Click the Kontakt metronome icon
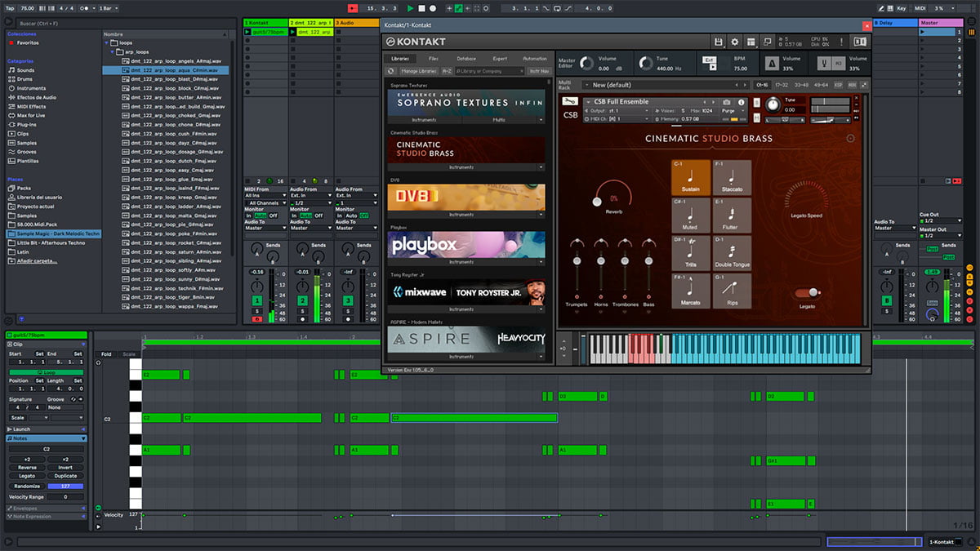Viewport: 980px width, 551px height. coord(772,63)
